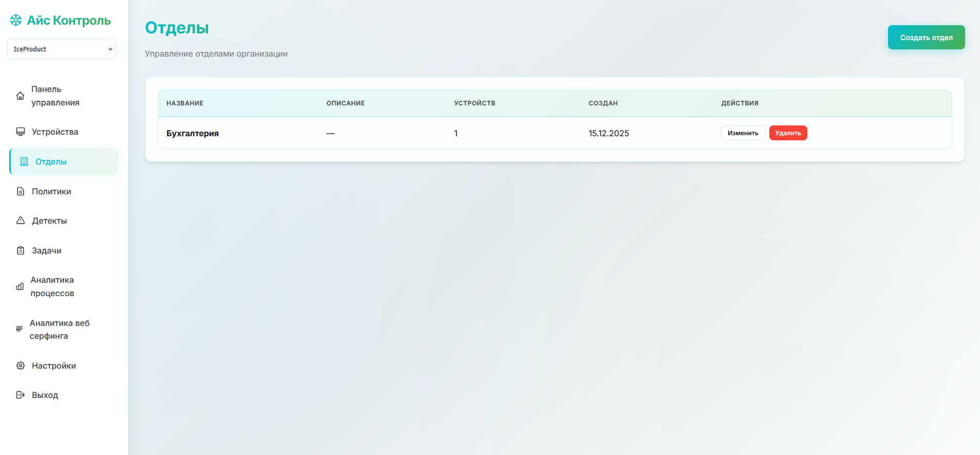
Task: Select the Бухгалтерия department name
Action: point(193,133)
